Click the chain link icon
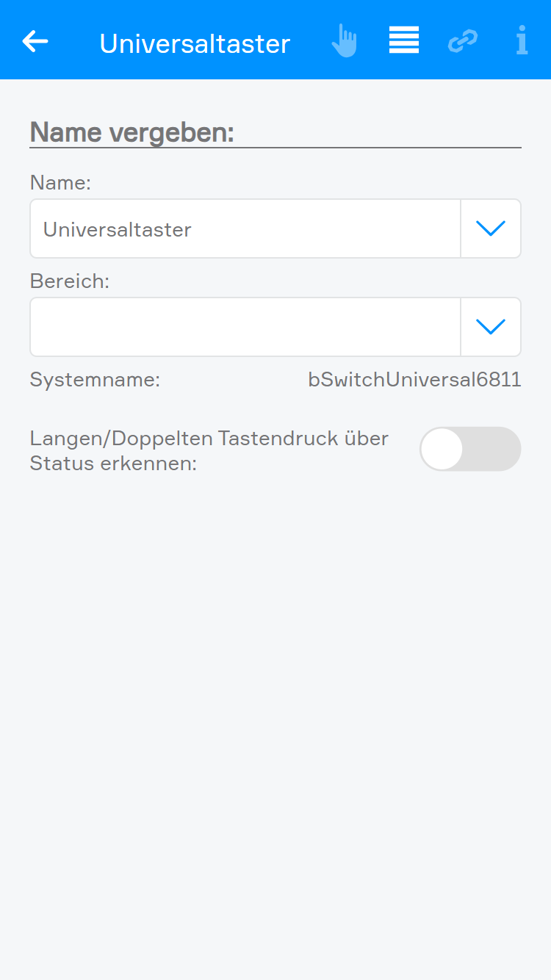The width and height of the screenshot is (551, 980). (x=463, y=40)
